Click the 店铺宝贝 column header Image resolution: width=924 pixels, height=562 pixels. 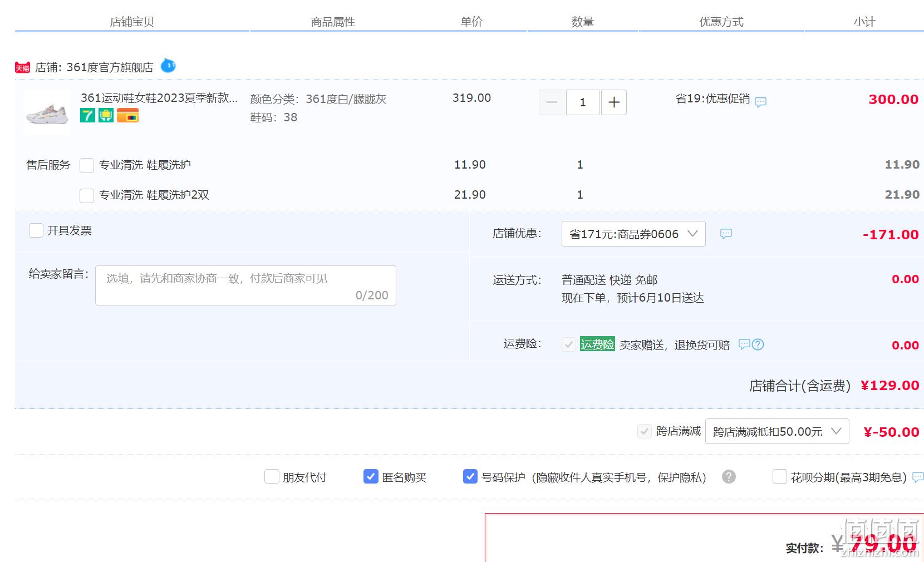132,22
